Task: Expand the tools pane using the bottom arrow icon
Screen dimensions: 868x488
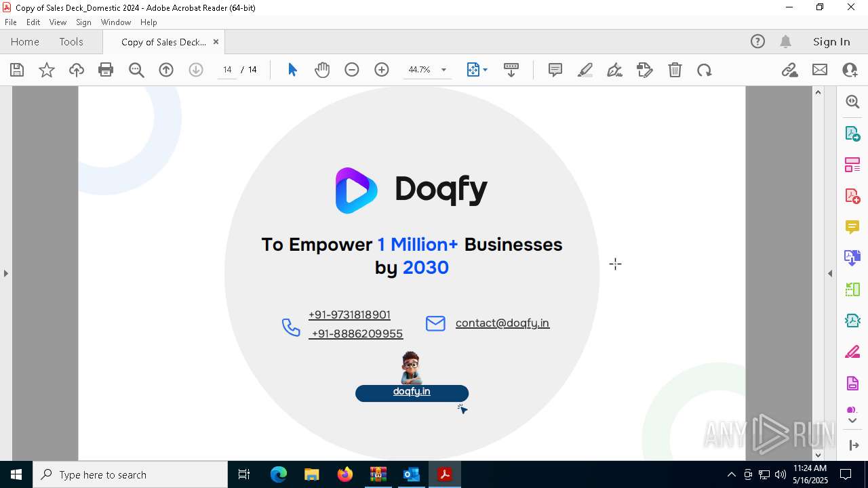Action: (x=852, y=445)
